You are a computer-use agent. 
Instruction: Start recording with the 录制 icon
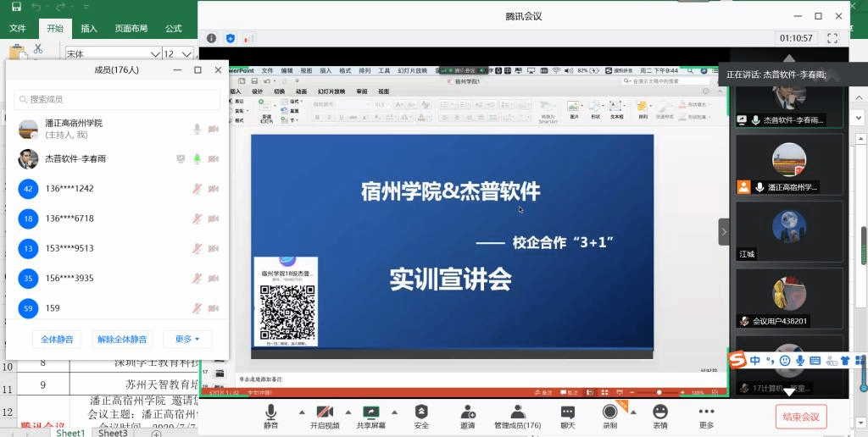609,412
